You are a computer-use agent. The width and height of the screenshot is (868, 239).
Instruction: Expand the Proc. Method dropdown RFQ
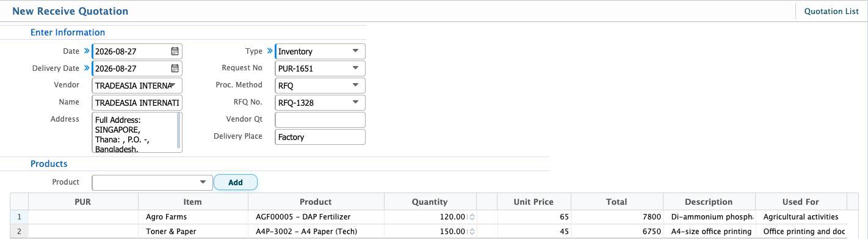(x=355, y=86)
